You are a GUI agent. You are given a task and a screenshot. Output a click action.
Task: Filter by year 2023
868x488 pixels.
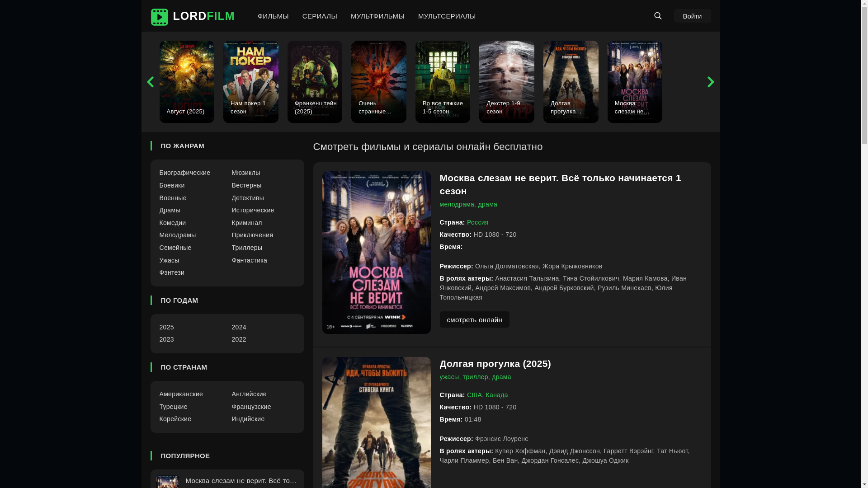[x=166, y=339]
